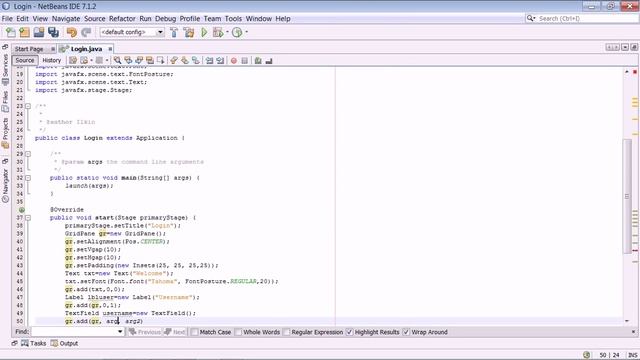Open the Source menu
Image resolution: width=640 pixels, height=360 pixels.
(95, 19)
